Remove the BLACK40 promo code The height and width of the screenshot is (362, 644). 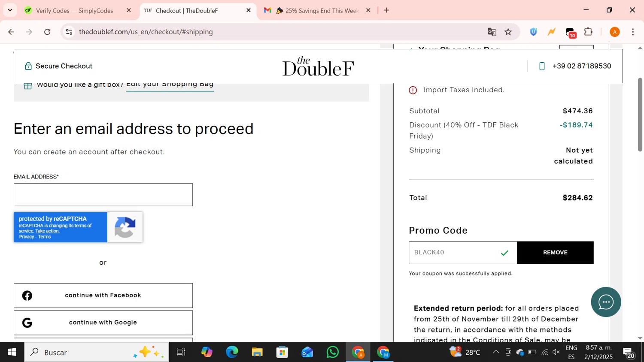coord(555,253)
